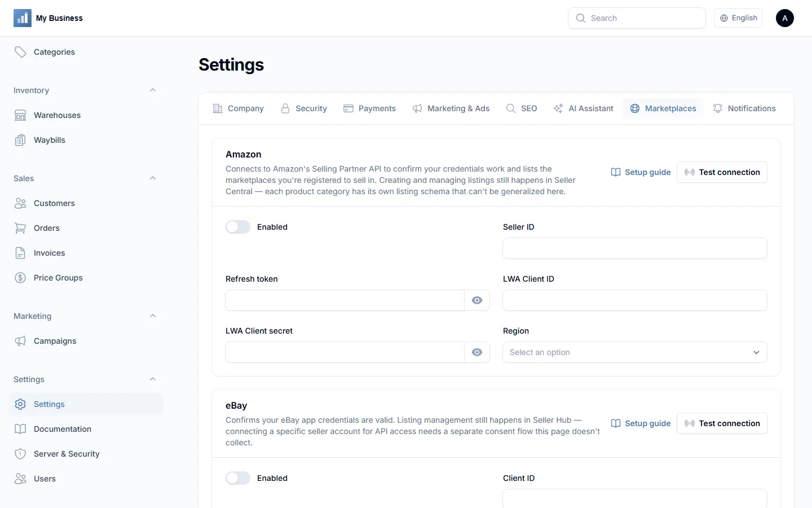The height and width of the screenshot is (508, 812).
Task: Open Campaigns from sidebar
Action: tap(86, 341)
